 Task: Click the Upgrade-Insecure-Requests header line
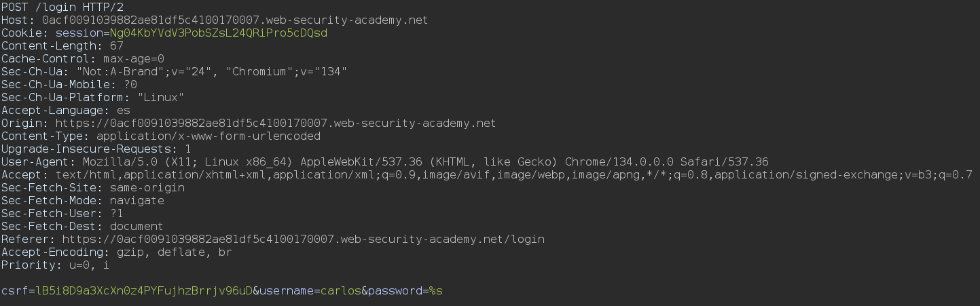tap(96, 149)
